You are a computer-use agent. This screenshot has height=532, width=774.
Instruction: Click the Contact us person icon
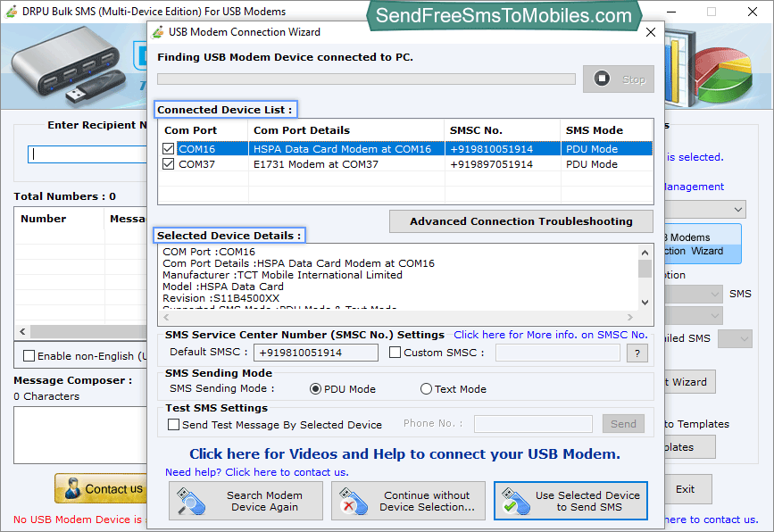tap(72, 488)
